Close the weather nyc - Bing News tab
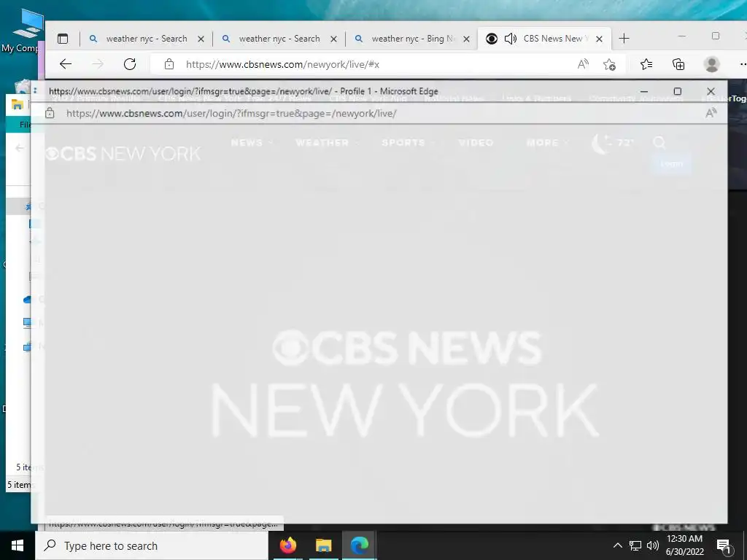 tap(467, 39)
